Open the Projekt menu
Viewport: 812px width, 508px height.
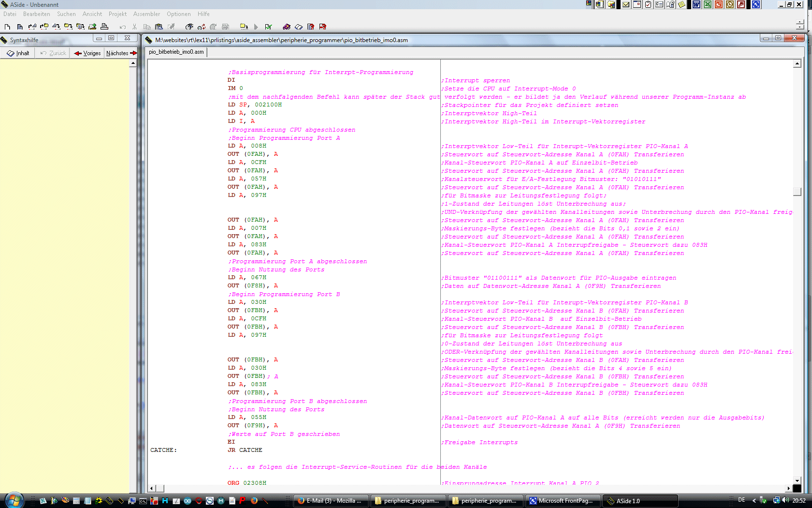pos(117,14)
